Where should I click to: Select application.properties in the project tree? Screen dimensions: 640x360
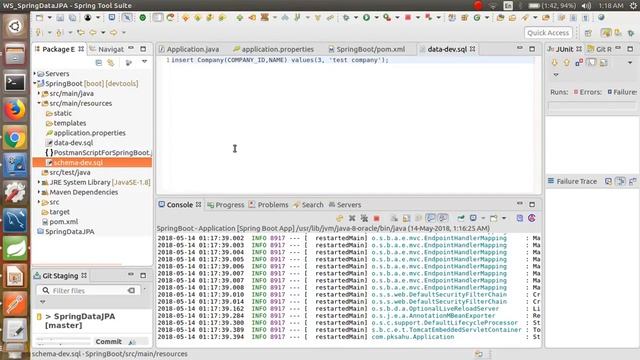(x=89, y=133)
